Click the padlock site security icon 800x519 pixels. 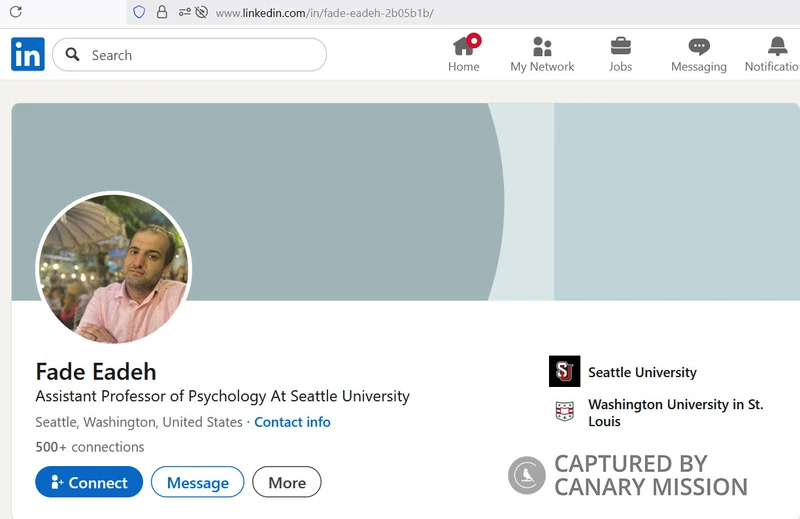162,12
